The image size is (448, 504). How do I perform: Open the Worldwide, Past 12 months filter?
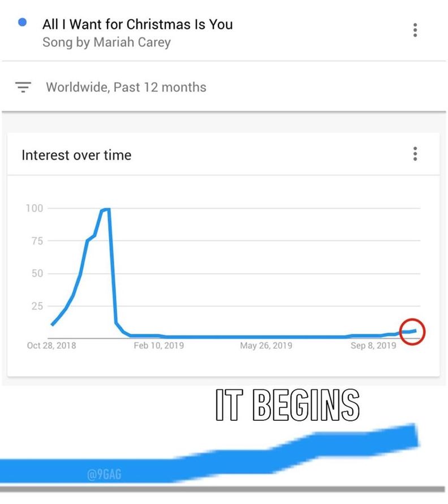[126, 87]
